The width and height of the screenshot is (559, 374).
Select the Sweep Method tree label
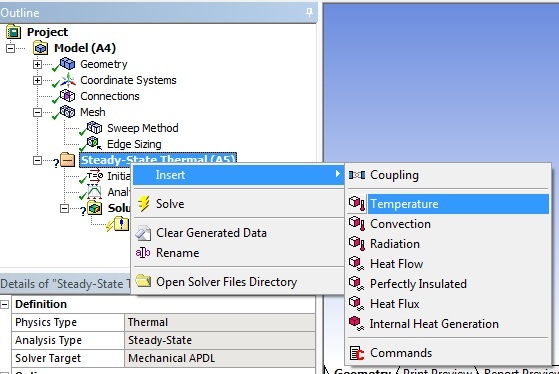click(x=143, y=128)
